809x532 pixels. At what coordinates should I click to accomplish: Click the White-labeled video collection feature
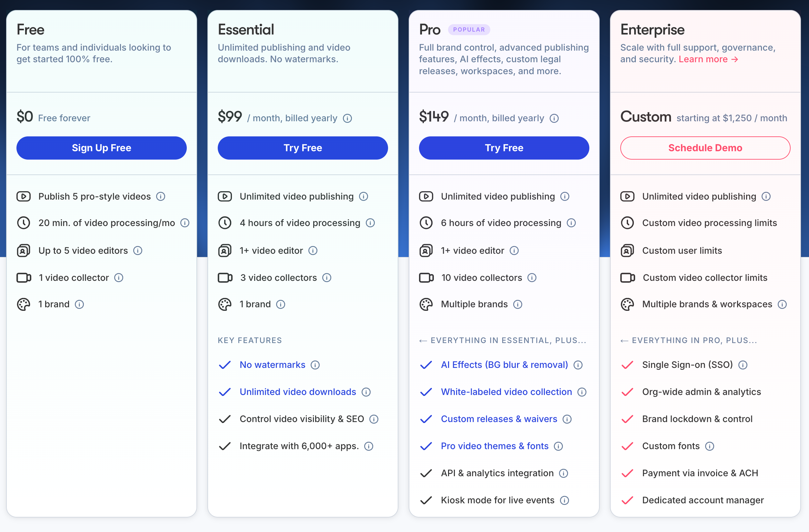(x=506, y=392)
